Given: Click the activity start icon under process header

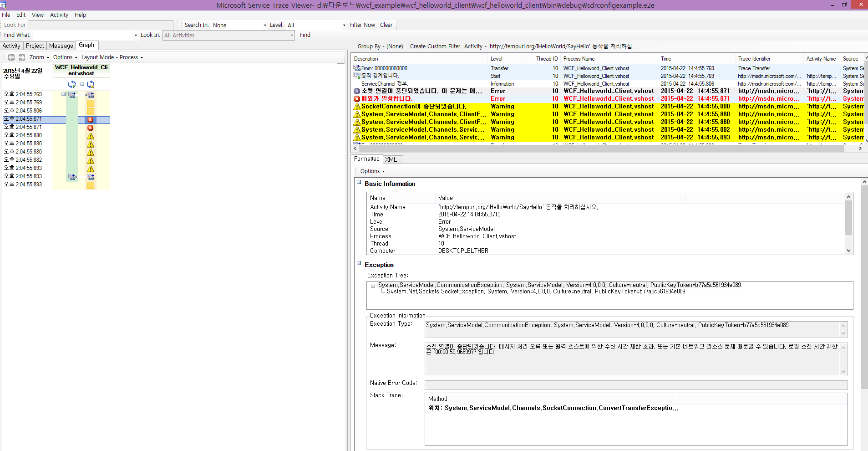Looking at the screenshot, I should click(71, 84).
